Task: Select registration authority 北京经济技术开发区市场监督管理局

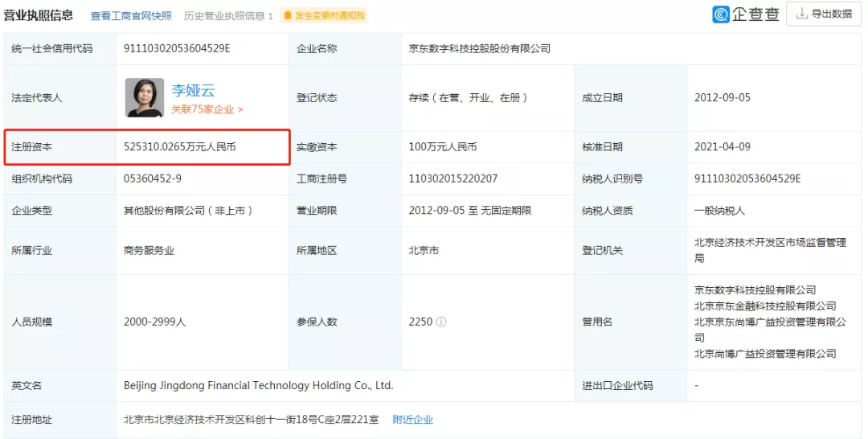Action: 770,250
